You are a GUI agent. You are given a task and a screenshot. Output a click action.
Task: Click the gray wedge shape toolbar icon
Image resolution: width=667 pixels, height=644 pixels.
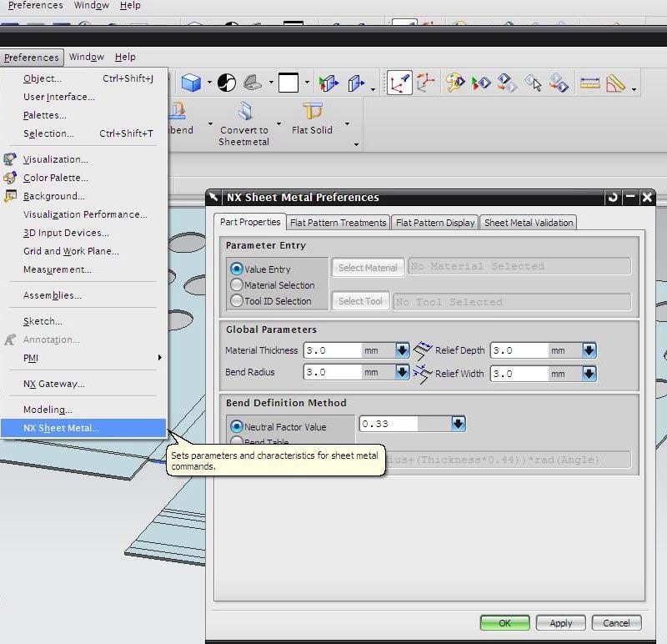pos(253,82)
